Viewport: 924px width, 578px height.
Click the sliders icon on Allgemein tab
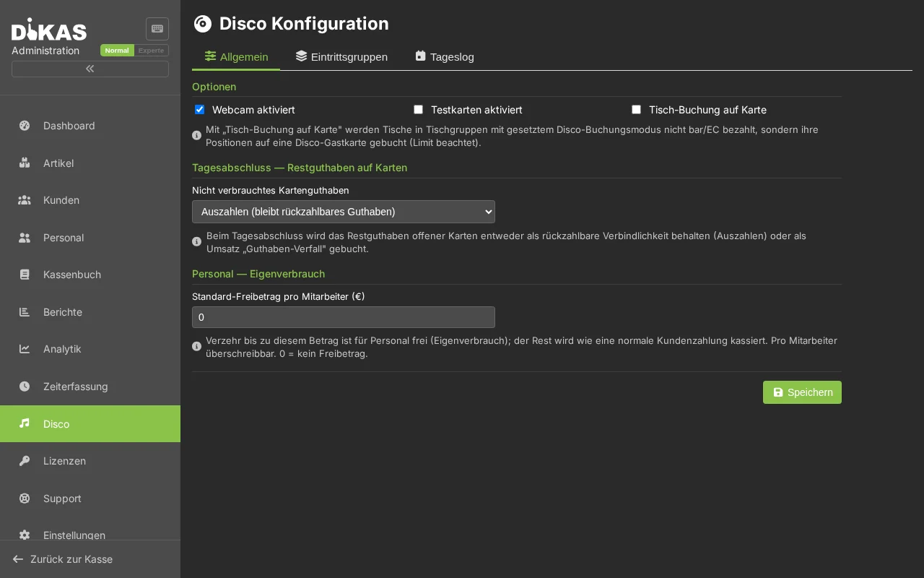[210, 56]
